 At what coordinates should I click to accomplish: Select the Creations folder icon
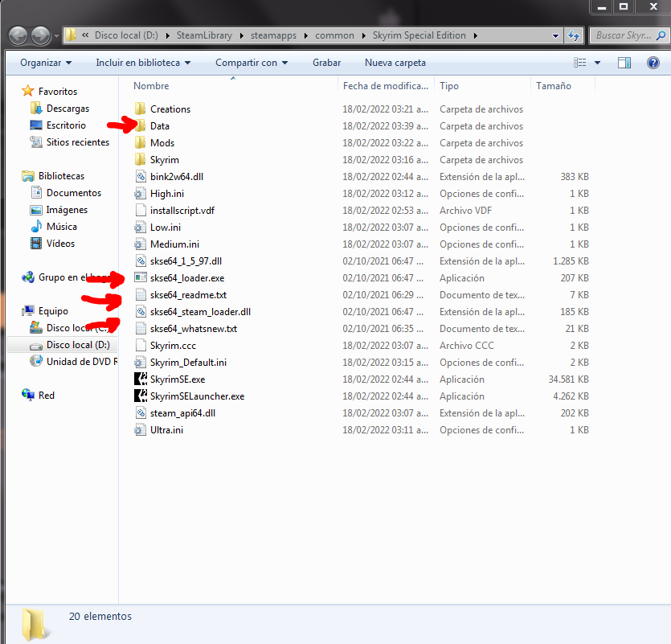(x=140, y=109)
